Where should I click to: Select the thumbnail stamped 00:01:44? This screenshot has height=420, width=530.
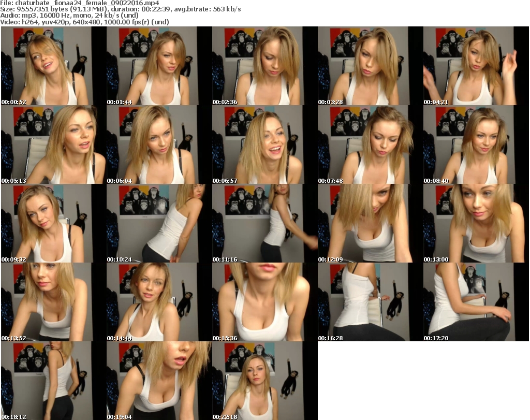click(159, 66)
